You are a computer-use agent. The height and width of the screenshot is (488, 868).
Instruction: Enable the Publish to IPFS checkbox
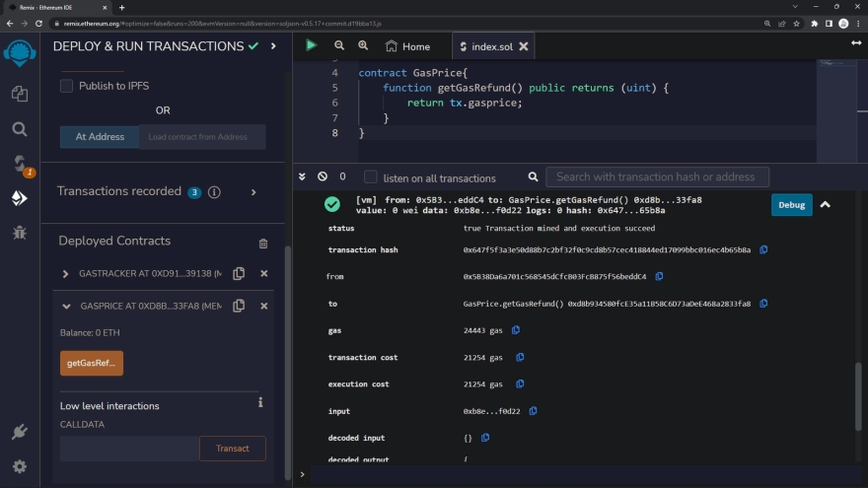point(67,86)
